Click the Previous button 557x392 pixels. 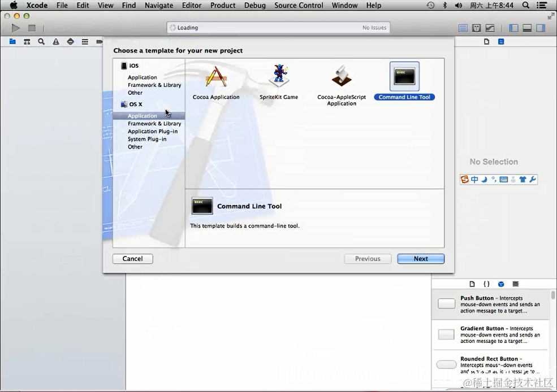(x=368, y=259)
